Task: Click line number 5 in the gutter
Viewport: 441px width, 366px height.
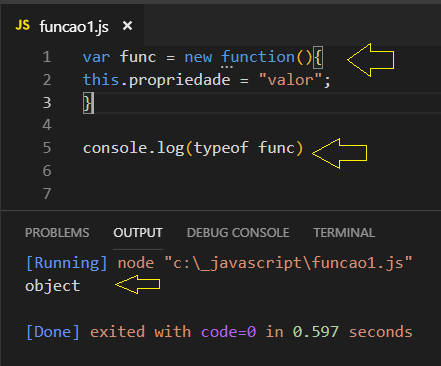Action: click(47, 148)
